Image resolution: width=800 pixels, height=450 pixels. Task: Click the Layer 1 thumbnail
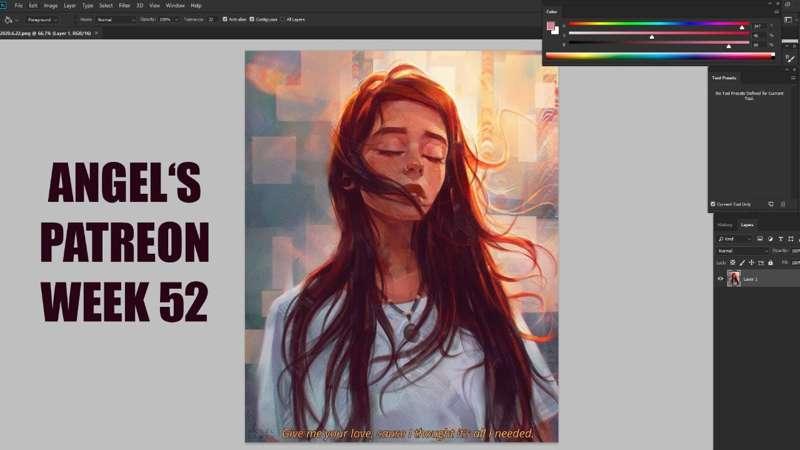(x=734, y=279)
